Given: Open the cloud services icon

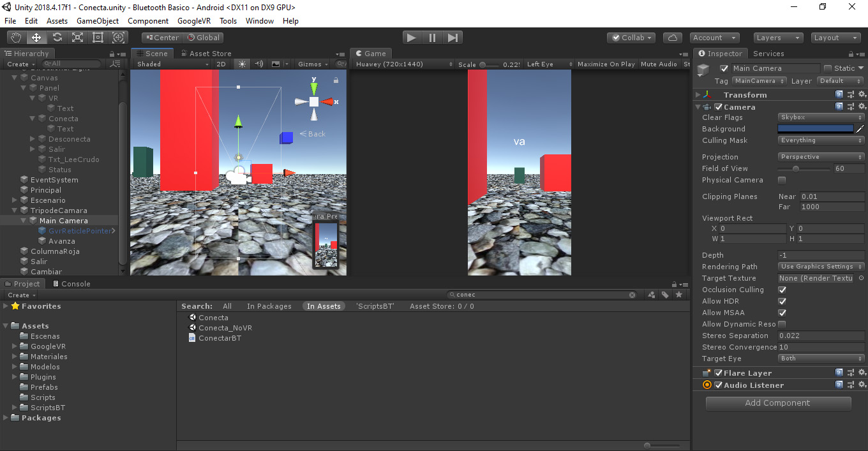Looking at the screenshot, I should [672, 38].
